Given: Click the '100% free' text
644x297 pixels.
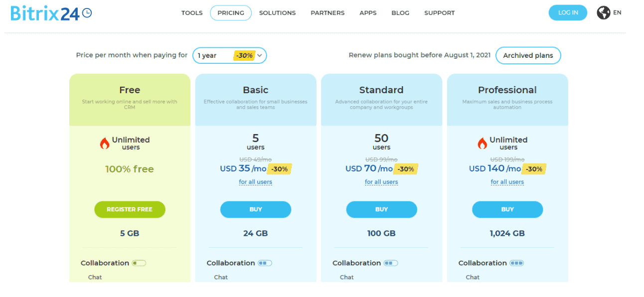Looking at the screenshot, I should 130,169.
